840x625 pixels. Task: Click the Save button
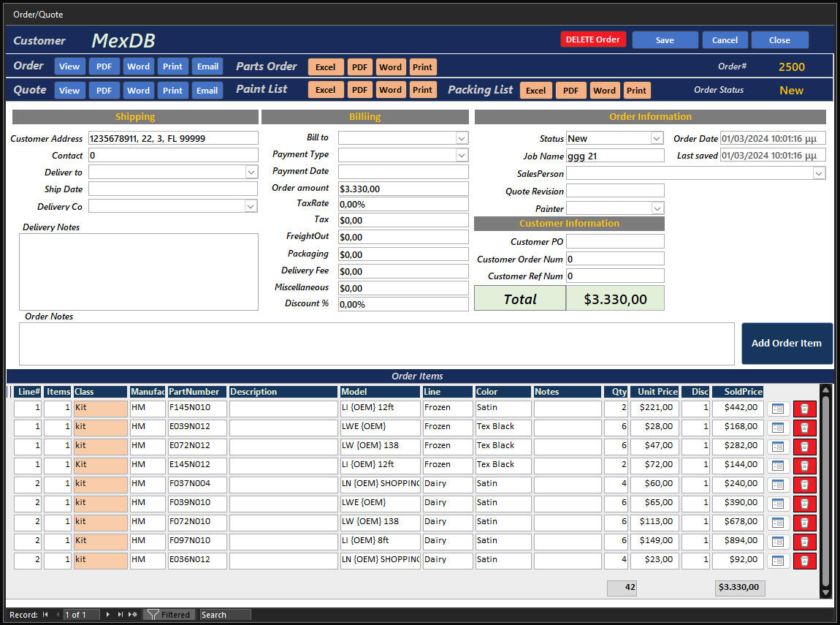[665, 39]
